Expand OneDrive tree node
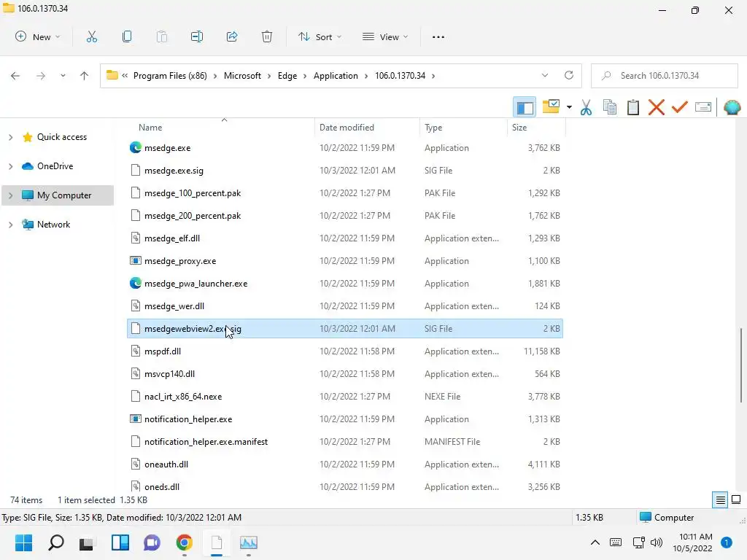 (x=10, y=166)
